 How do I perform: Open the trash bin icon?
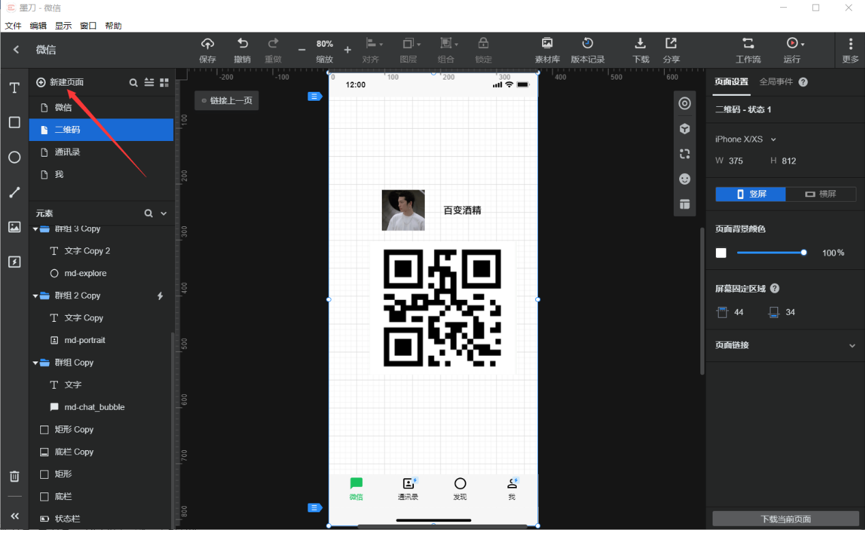(x=14, y=476)
